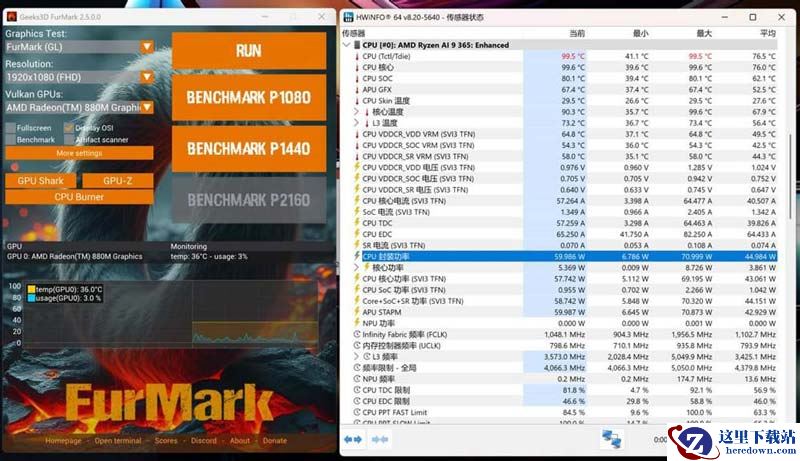Launch the BENCHMARK P1080 preset

point(249,97)
